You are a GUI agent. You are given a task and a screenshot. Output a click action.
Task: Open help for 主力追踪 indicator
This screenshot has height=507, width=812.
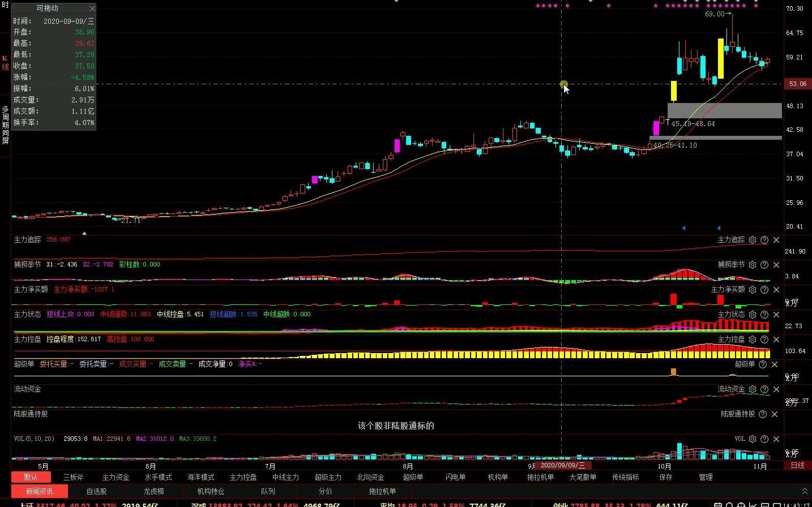(x=764, y=240)
